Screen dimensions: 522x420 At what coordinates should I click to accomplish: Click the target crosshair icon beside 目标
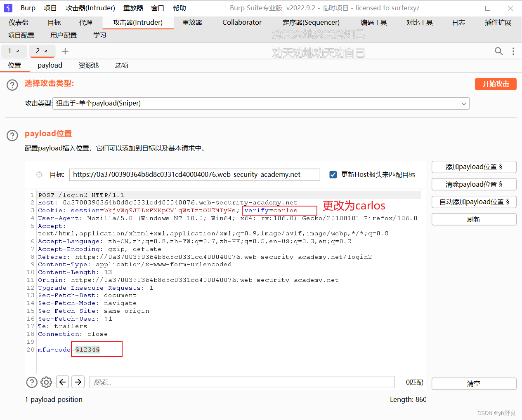point(39,175)
